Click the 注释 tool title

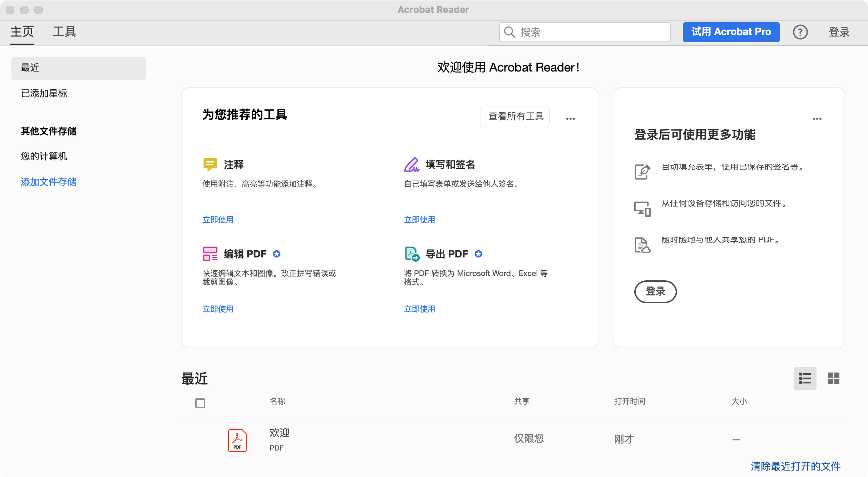pyautogui.click(x=234, y=164)
